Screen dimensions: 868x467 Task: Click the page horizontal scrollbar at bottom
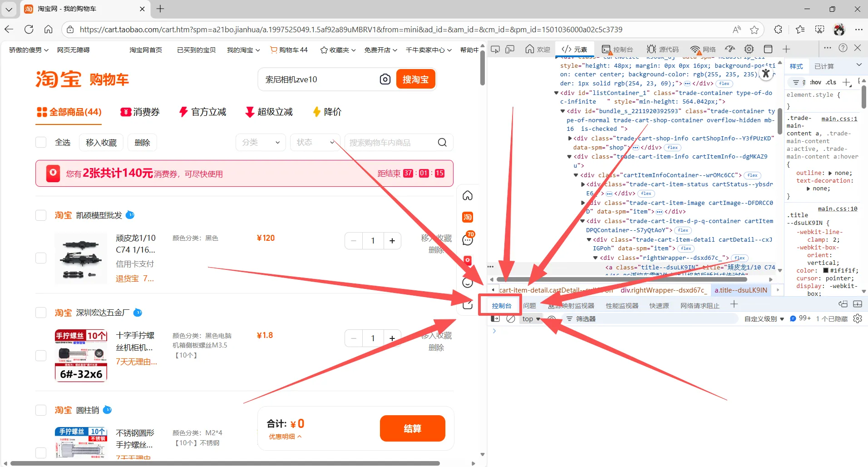pos(225,463)
